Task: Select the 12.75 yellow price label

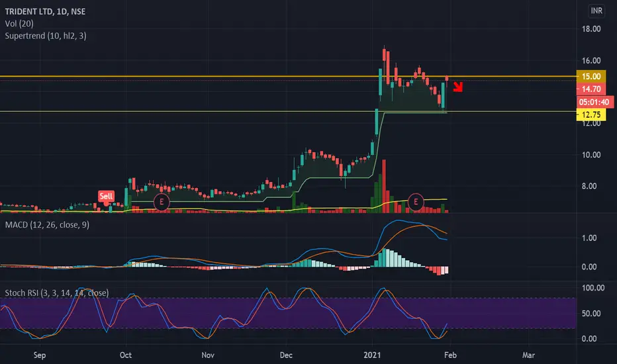Action: [x=591, y=114]
